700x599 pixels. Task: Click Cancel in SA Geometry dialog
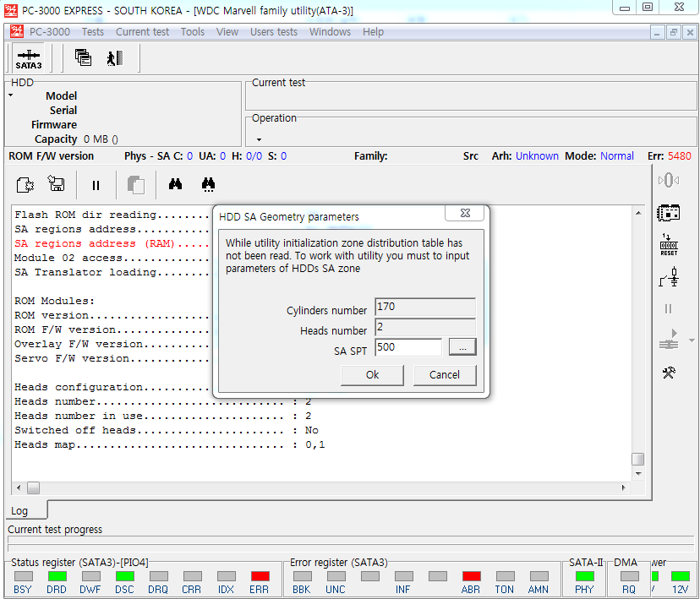click(x=445, y=375)
